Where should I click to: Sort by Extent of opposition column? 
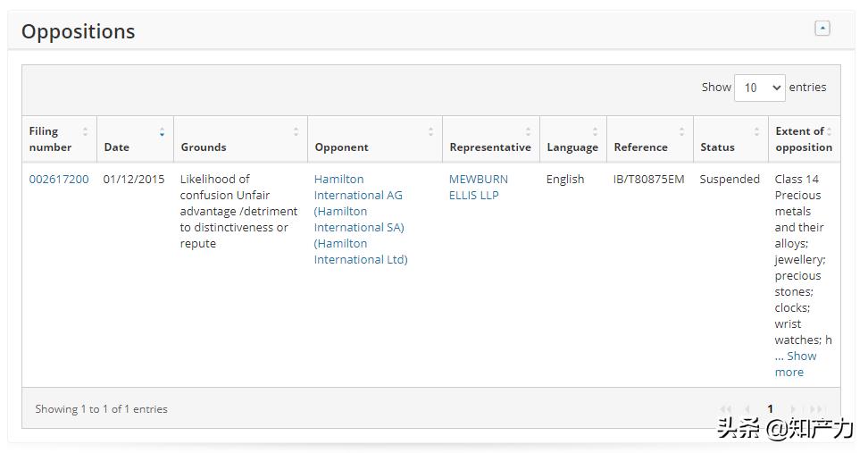tap(803, 139)
